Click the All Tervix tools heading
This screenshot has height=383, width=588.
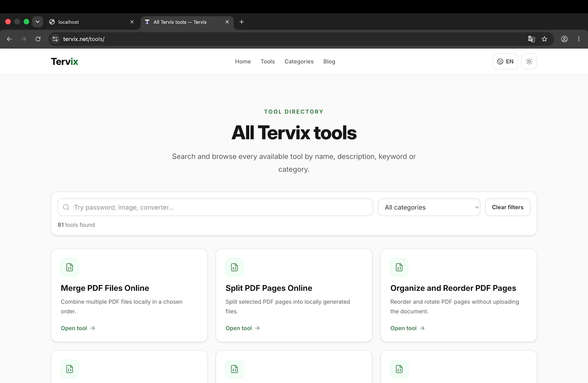pyautogui.click(x=294, y=133)
